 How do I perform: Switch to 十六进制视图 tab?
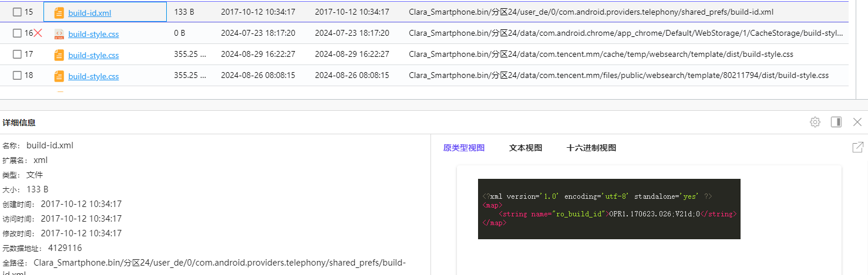point(591,148)
